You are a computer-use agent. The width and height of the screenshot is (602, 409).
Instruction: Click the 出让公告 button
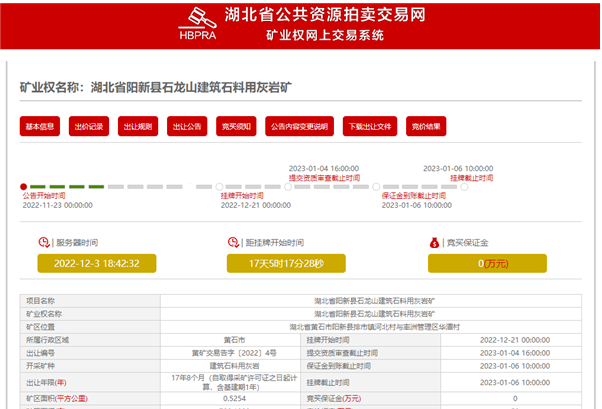(186, 127)
